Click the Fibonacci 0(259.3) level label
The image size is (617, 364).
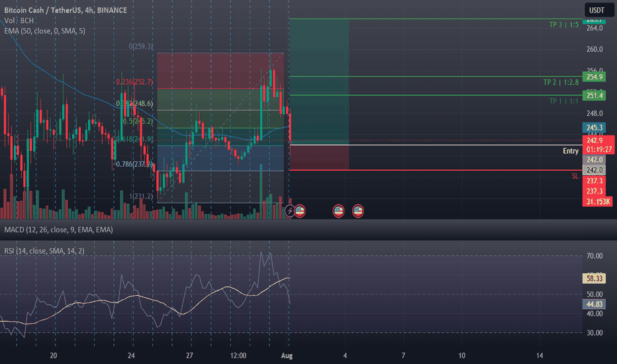click(140, 46)
